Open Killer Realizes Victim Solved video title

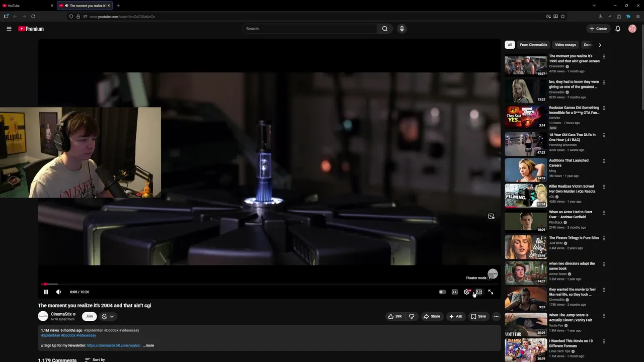[572, 189]
